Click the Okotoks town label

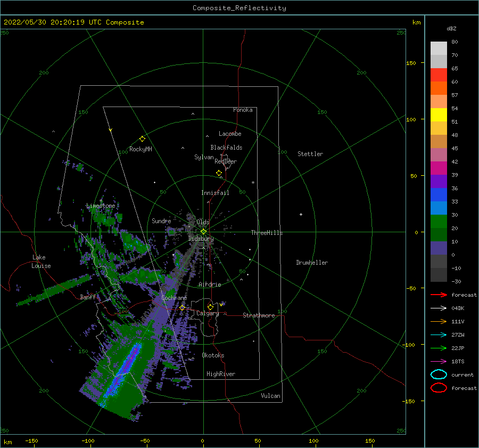click(x=213, y=355)
